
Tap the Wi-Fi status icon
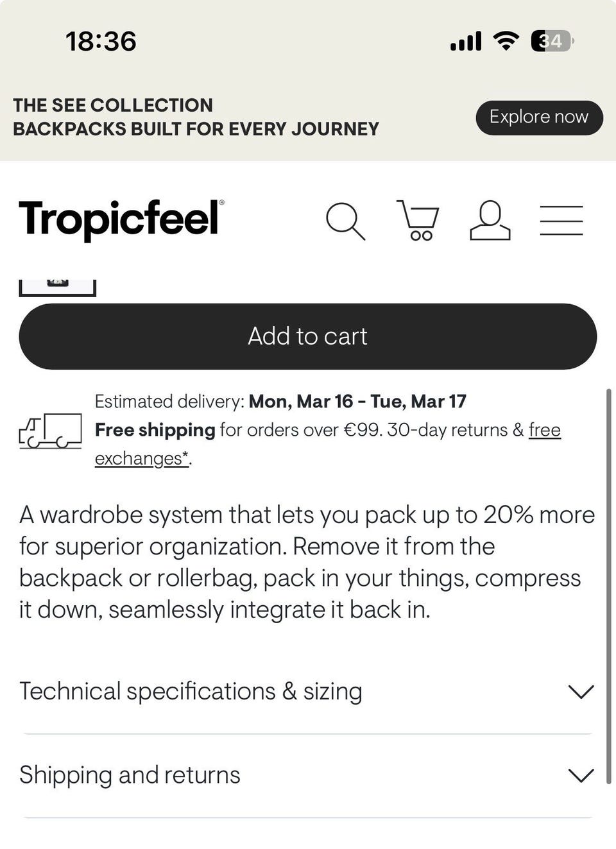coord(506,41)
